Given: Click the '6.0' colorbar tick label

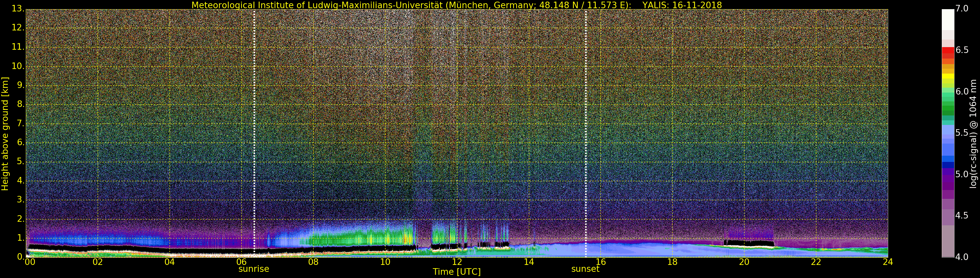Looking at the screenshot, I should [x=962, y=91].
